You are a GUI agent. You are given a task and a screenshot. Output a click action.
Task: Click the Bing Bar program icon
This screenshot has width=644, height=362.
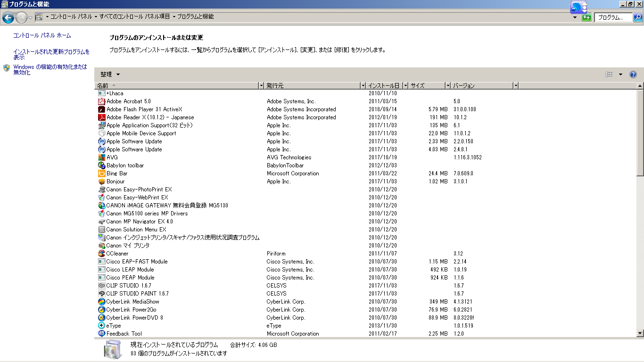tap(101, 173)
